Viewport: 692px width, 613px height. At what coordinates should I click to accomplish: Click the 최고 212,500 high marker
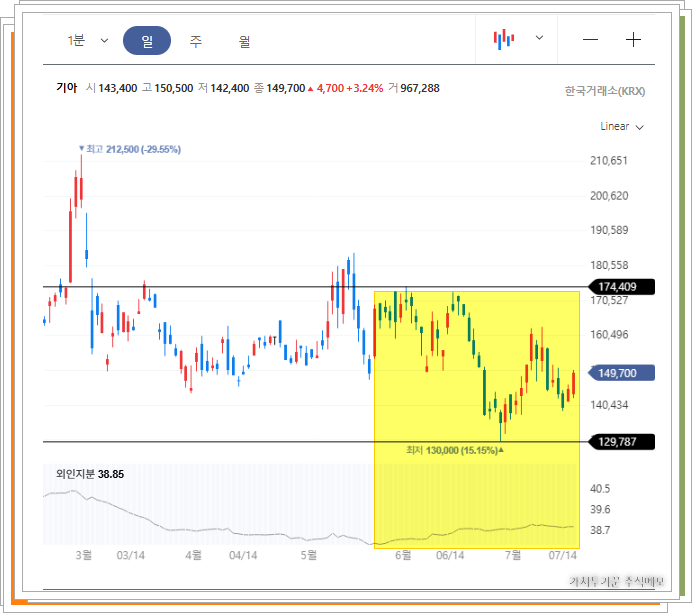(x=130, y=149)
